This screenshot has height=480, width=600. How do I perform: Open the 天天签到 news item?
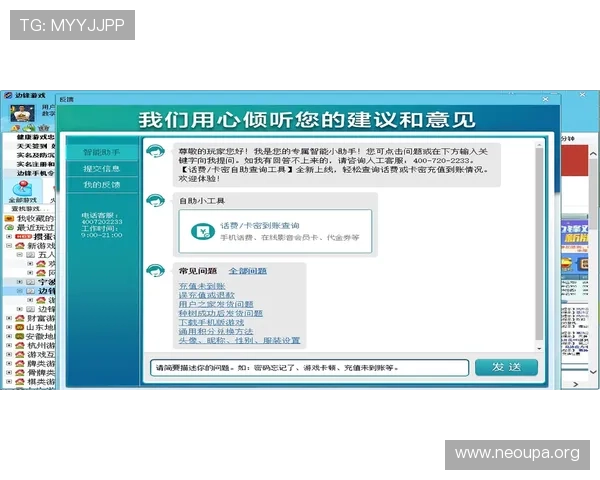(36, 146)
